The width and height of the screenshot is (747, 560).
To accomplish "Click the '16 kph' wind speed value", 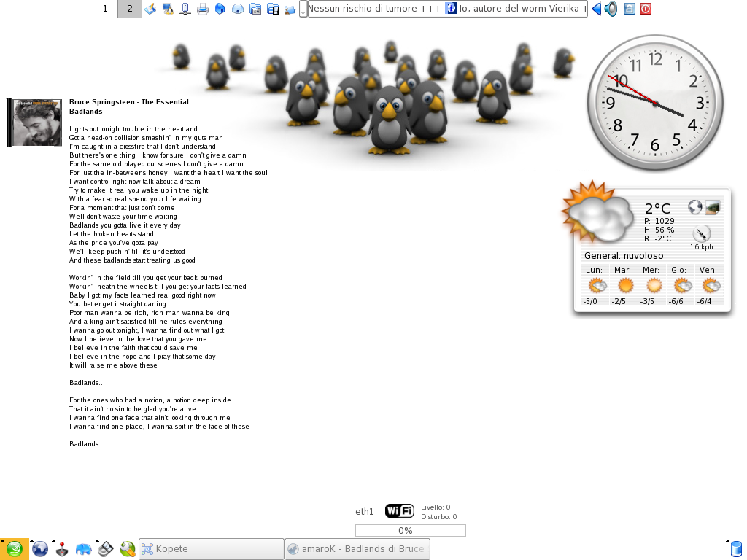I will [701, 246].
